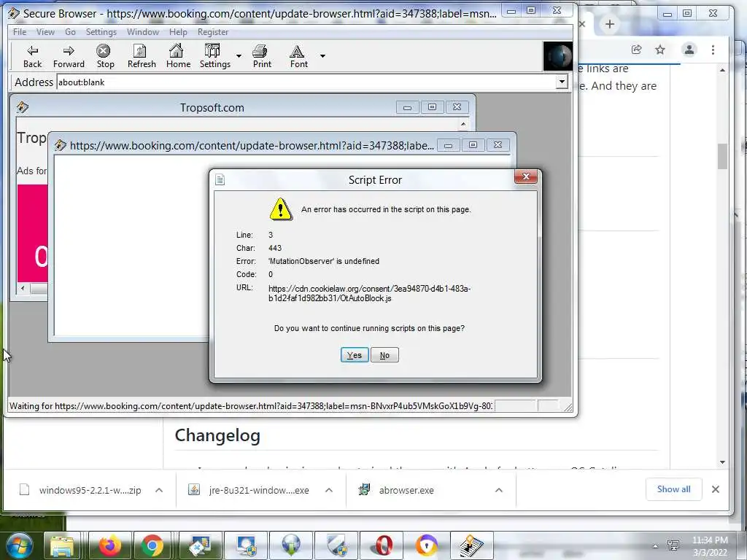
Task: Open the Address bar history dropdown
Action: [x=562, y=82]
